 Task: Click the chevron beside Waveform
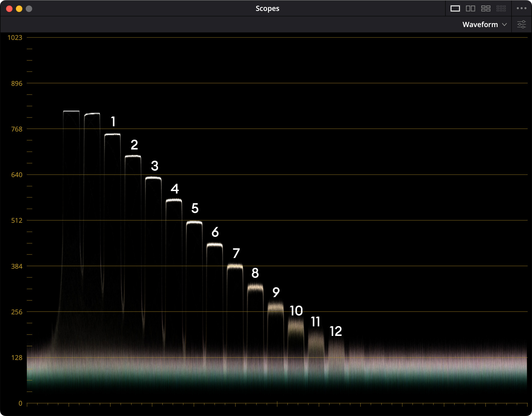504,25
